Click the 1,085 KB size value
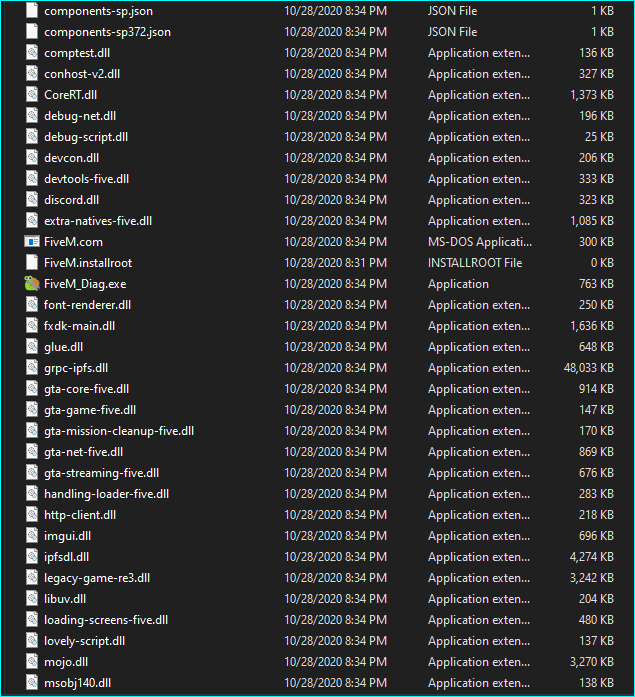The height and width of the screenshot is (697, 635). click(592, 221)
